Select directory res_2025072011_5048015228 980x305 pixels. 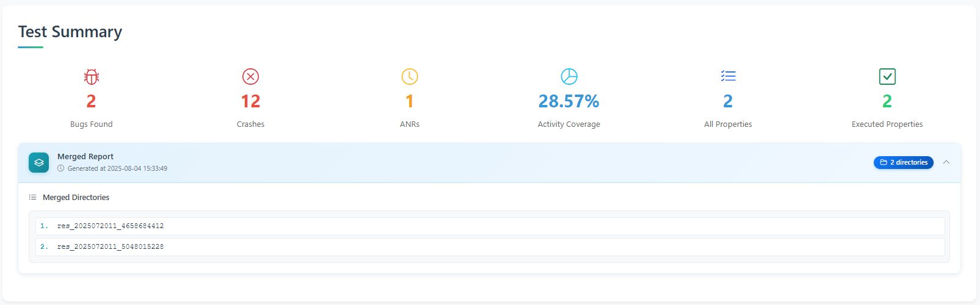(x=111, y=247)
